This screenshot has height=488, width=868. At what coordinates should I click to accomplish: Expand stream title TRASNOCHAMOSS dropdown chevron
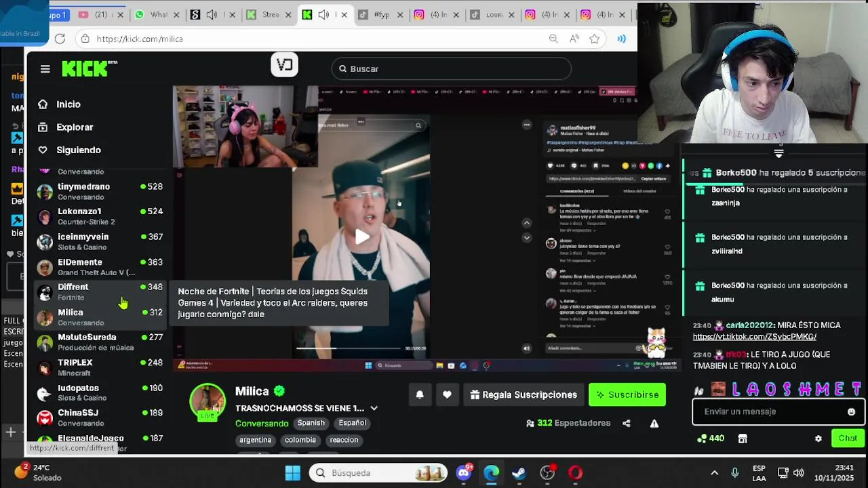(374, 408)
